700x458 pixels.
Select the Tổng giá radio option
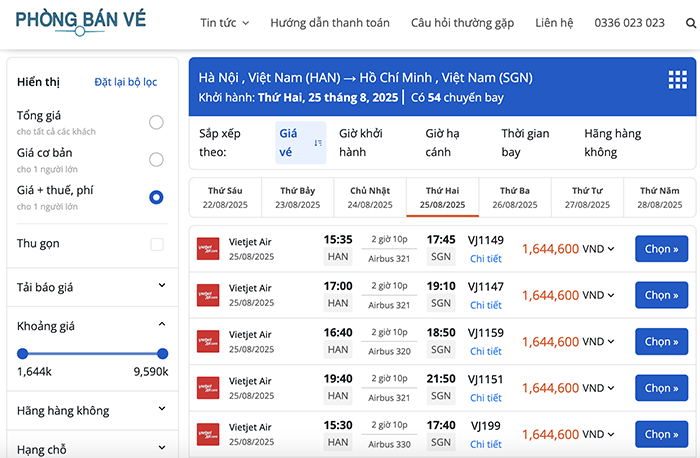[x=156, y=122]
